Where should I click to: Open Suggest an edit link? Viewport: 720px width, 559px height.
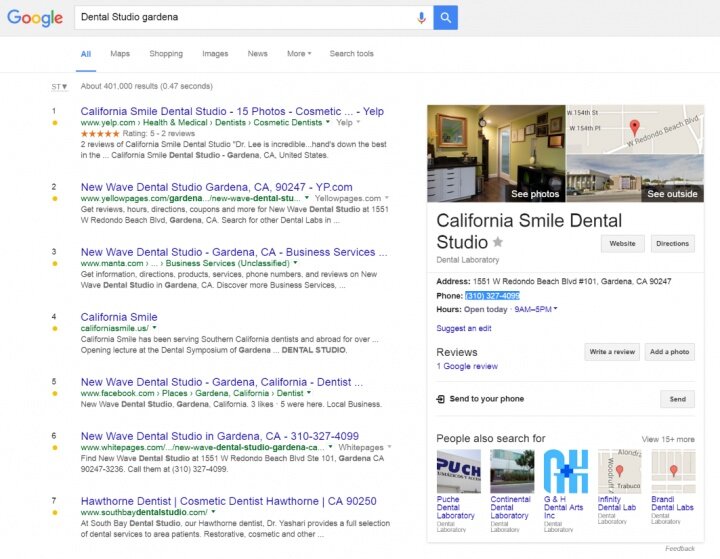tap(464, 328)
